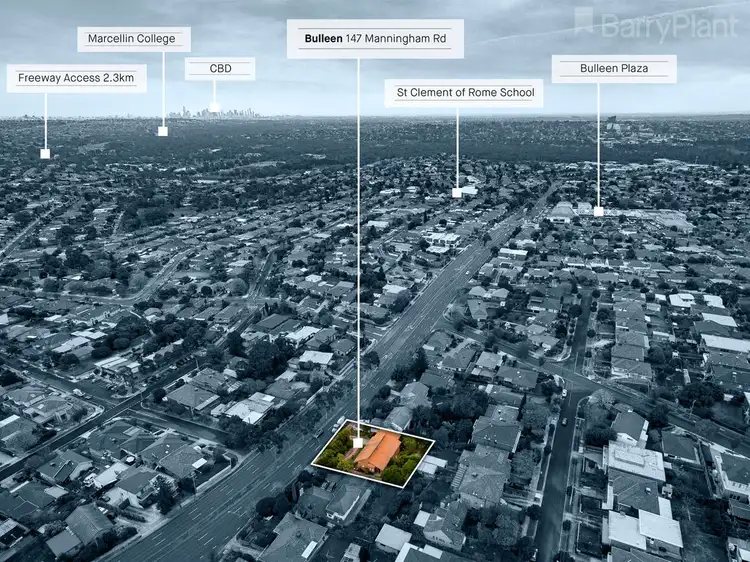Click the vertical line under St Clement label
750x562 pixels.
tap(457, 147)
